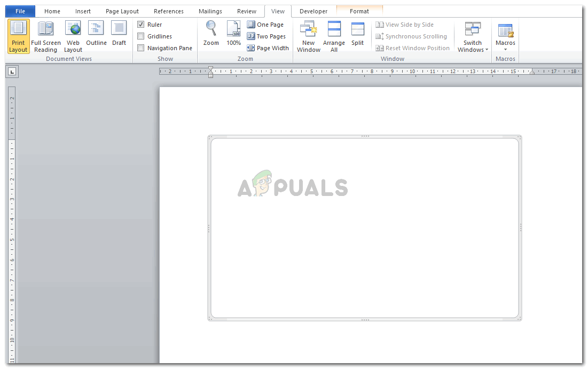Select the View tab
Viewport: 588px width, 369px height.
pyautogui.click(x=278, y=11)
